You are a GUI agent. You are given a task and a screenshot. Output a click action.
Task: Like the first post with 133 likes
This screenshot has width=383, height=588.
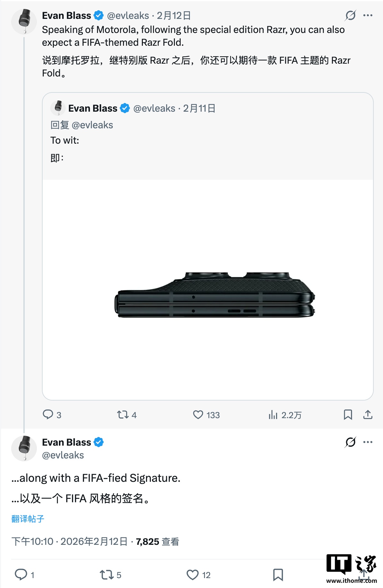click(198, 415)
